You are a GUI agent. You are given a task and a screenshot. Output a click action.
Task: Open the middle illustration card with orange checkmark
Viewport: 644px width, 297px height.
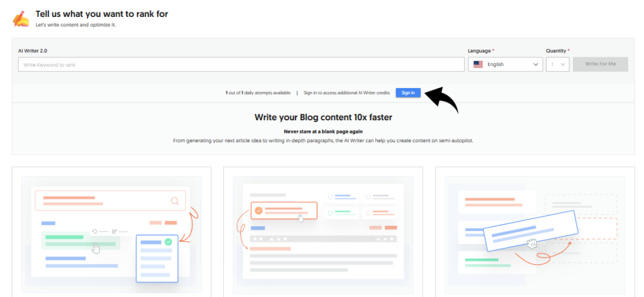click(x=323, y=232)
